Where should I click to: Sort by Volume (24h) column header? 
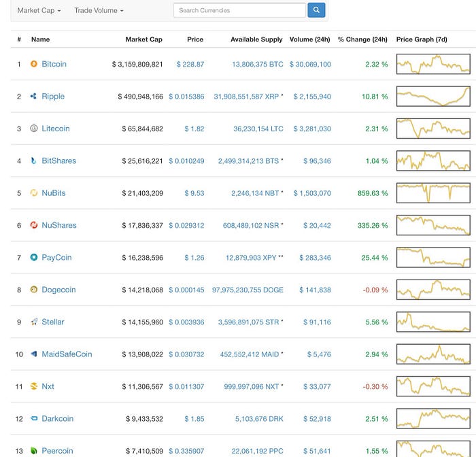[309, 39]
